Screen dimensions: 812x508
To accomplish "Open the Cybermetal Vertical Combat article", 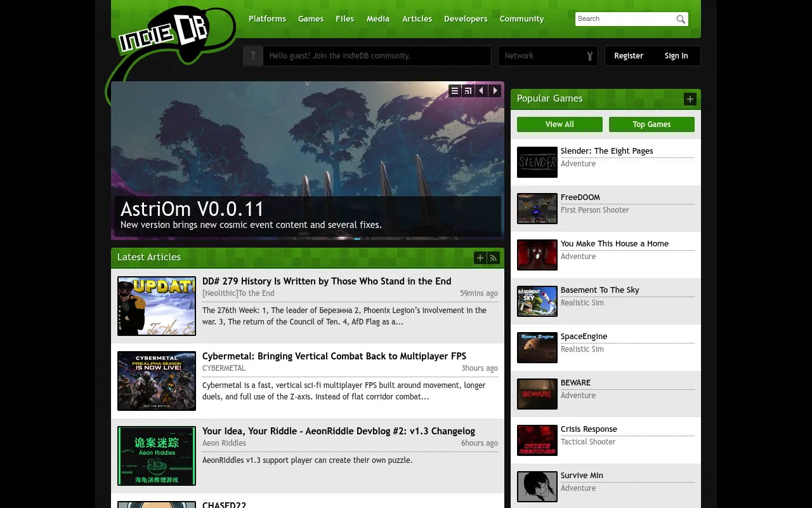I will pyautogui.click(x=334, y=356).
